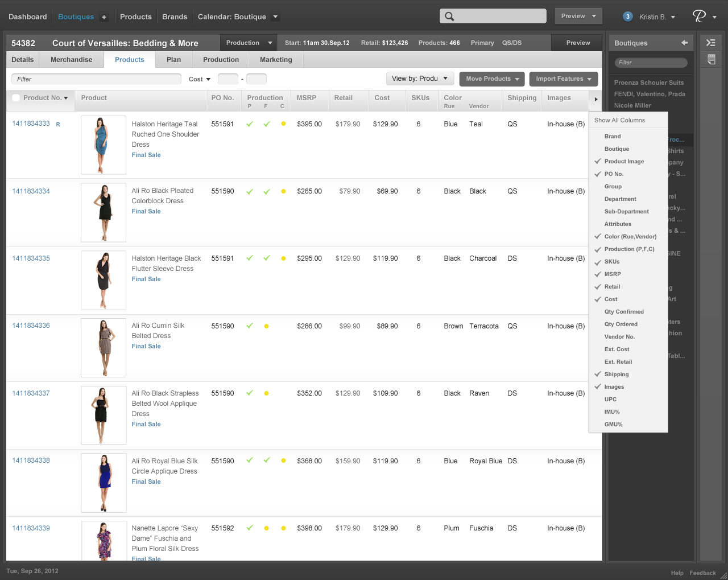Click the SKUs column header
728x580 pixels.
420,98
